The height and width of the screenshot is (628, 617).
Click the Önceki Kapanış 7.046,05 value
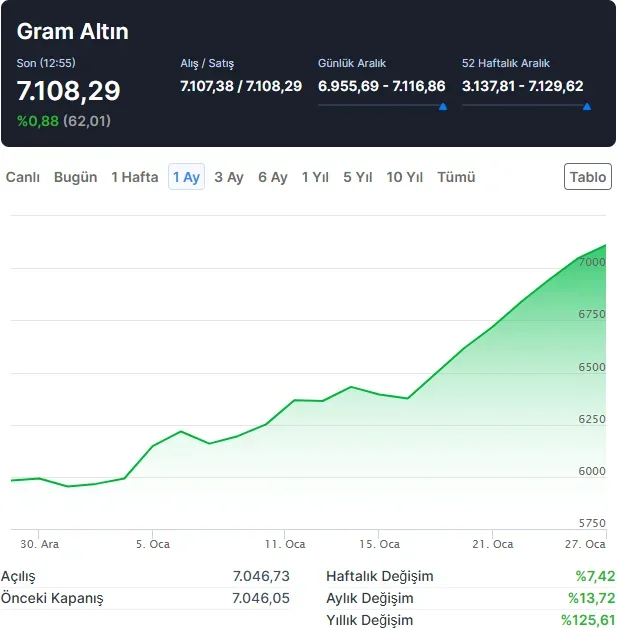click(261, 598)
